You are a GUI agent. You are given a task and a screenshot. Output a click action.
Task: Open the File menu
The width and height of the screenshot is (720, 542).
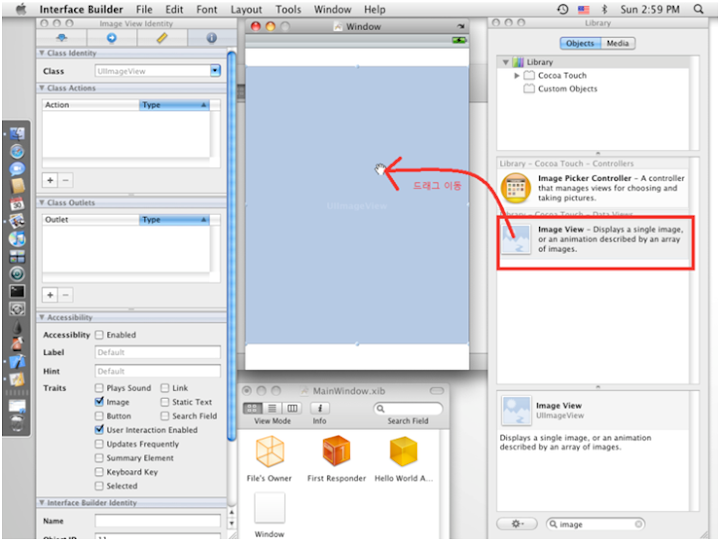[144, 9]
